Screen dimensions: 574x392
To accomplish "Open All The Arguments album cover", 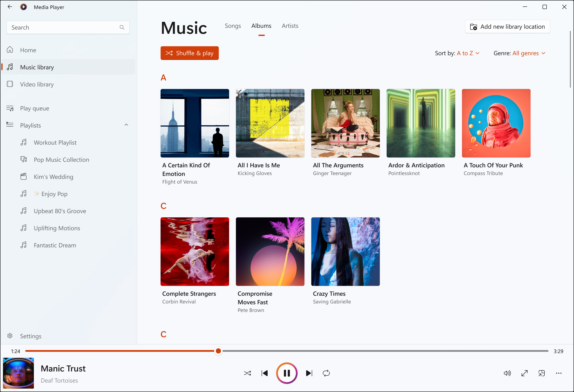I will (x=345, y=123).
